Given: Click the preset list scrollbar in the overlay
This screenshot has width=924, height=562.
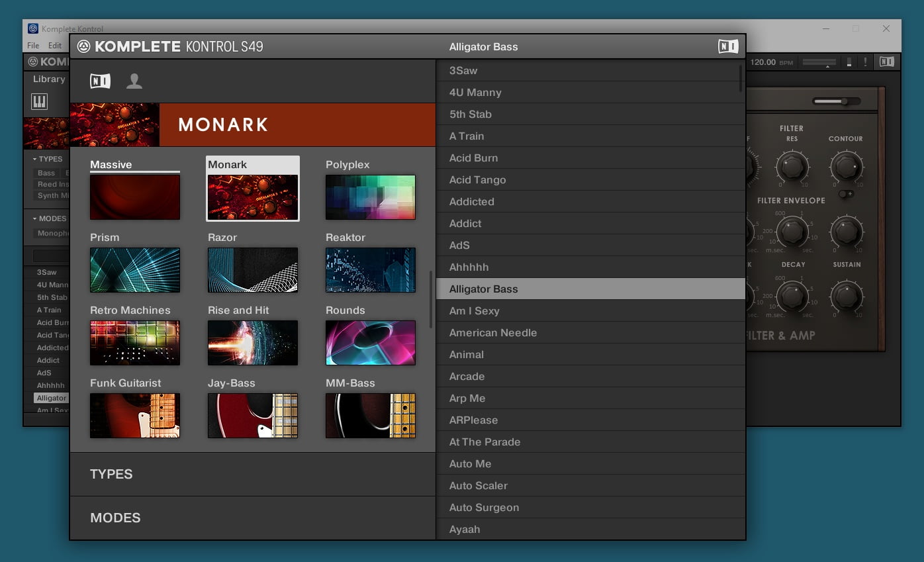Looking at the screenshot, I should [x=741, y=77].
